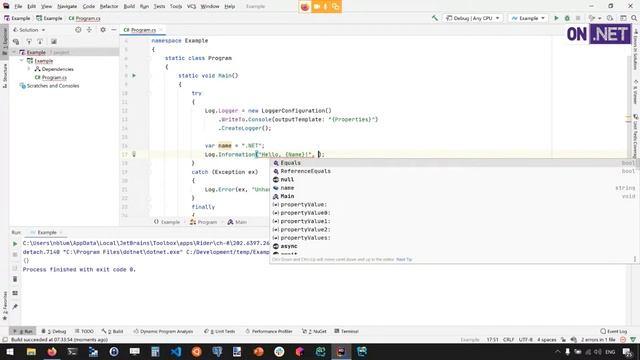
Task: Open the Debug | Any CPU configuration dropdown
Action: click(473, 18)
